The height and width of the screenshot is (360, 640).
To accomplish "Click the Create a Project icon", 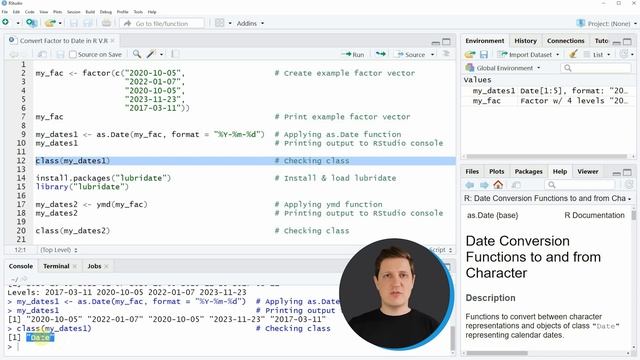I will click(x=31, y=23).
